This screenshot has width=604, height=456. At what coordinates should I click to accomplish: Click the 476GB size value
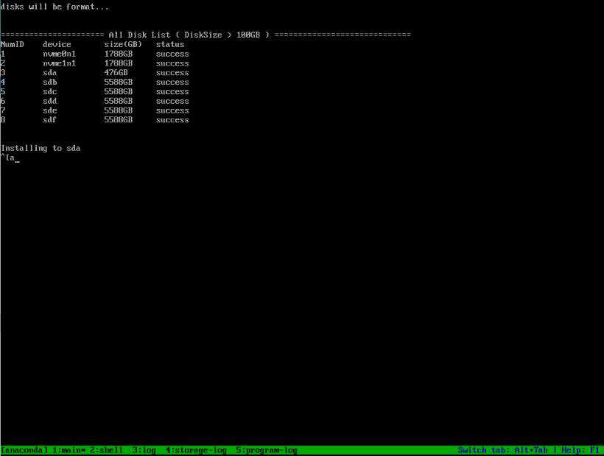click(x=117, y=73)
